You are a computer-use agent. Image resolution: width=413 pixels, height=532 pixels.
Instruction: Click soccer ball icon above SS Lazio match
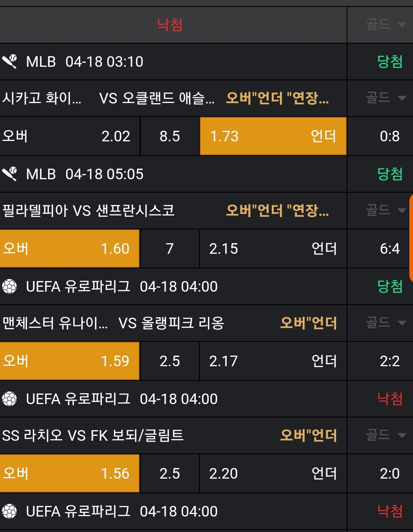click(9, 399)
